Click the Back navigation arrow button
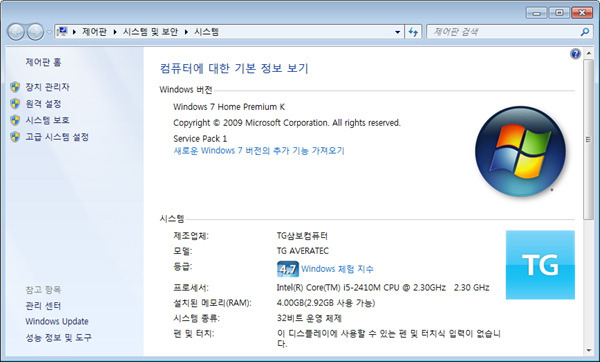 (x=16, y=32)
